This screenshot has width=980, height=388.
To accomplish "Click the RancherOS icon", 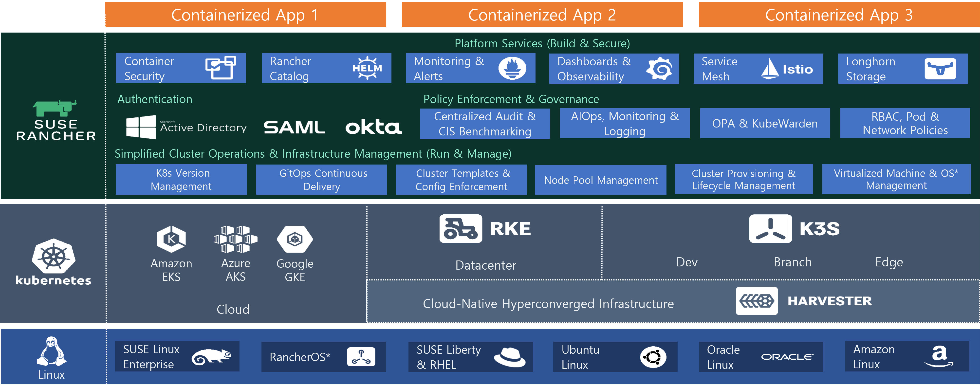I will tap(361, 357).
